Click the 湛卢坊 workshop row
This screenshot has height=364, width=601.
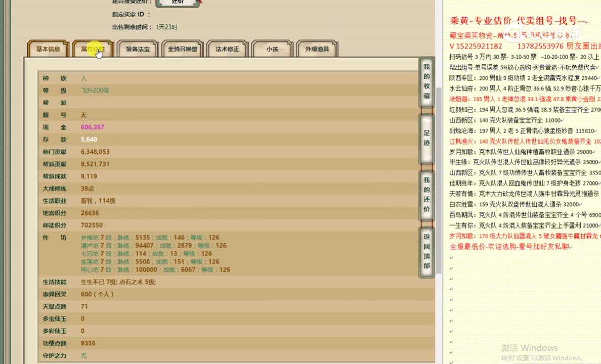click(153, 246)
